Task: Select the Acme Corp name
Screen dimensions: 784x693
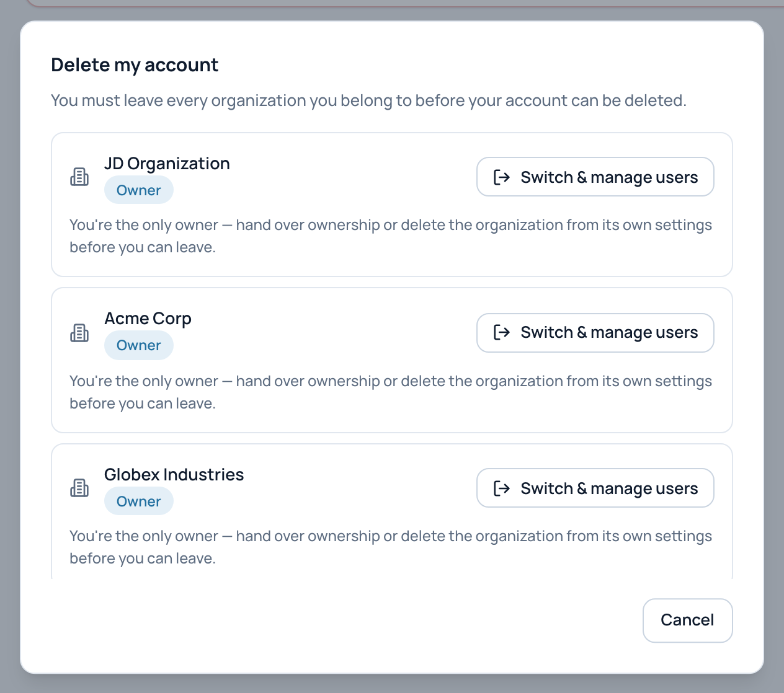Action: point(148,319)
